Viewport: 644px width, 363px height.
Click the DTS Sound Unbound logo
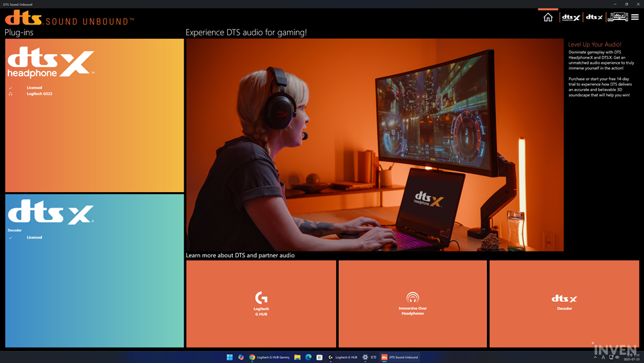(69, 18)
